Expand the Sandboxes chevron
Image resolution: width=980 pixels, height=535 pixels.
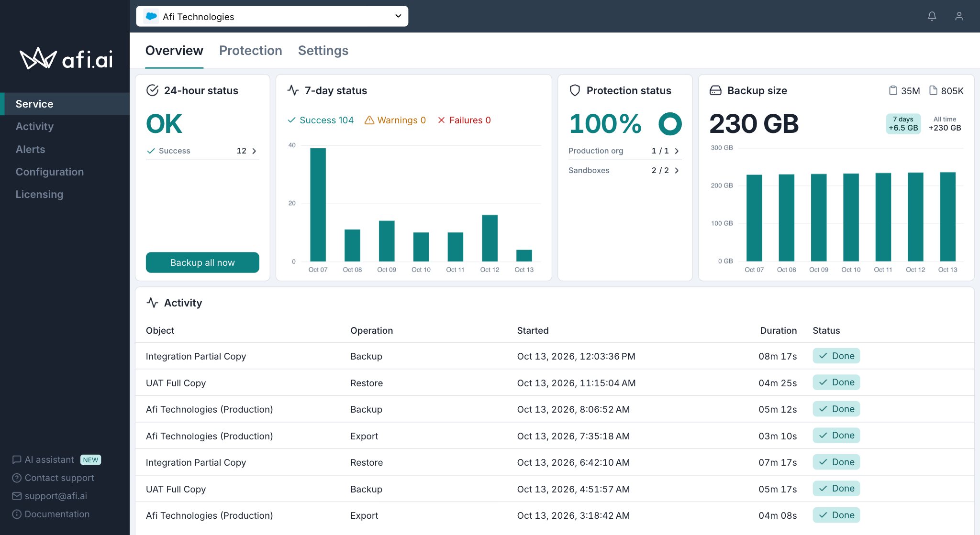(x=677, y=171)
